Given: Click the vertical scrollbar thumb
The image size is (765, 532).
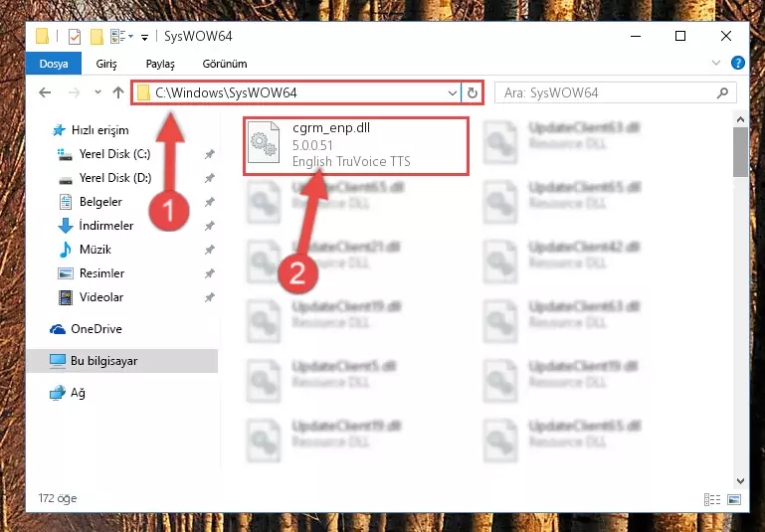Looking at the screenshot, I should (x=740, y=152).
